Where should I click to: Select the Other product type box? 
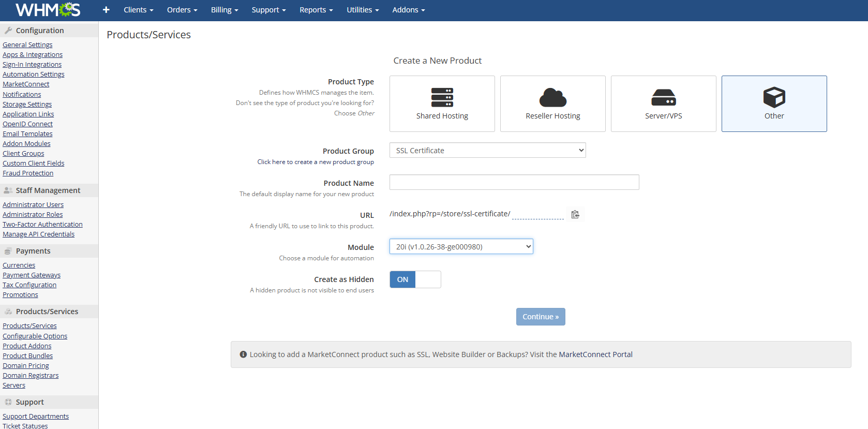tap(774, 103)
